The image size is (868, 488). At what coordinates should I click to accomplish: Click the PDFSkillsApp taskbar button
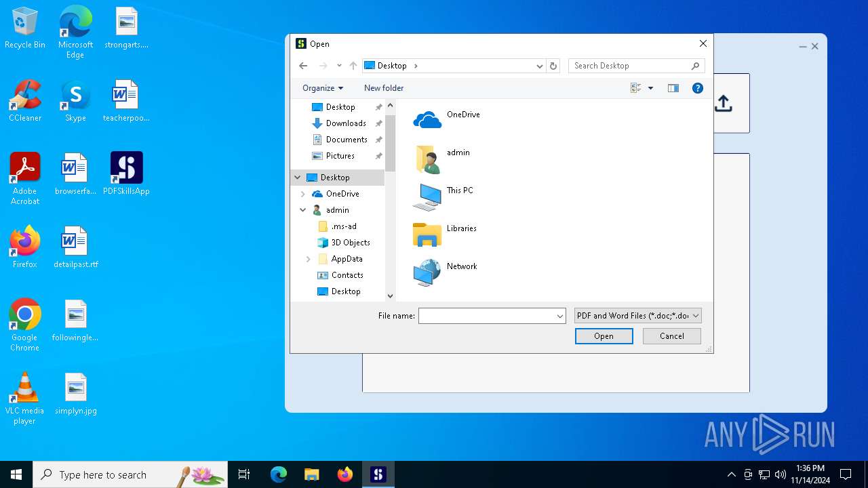click(x=378, y=474)
